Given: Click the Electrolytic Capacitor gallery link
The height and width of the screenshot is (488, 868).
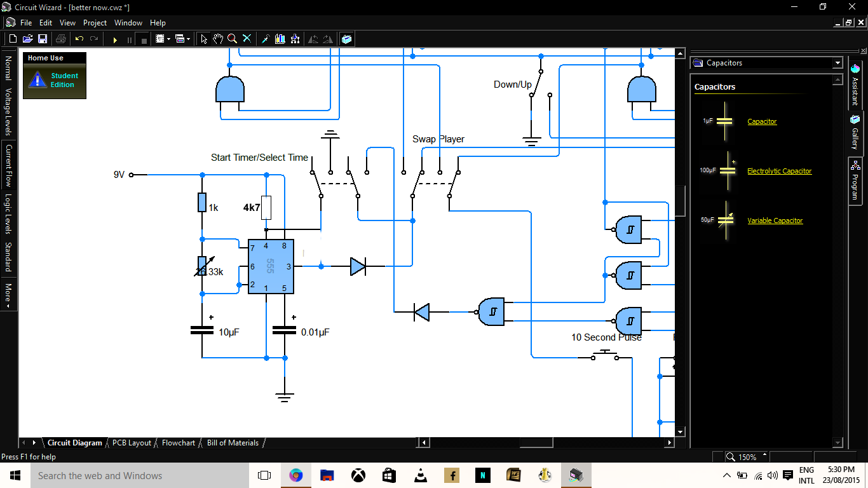Looking at the screenshot, I should (x=780, y=171).
